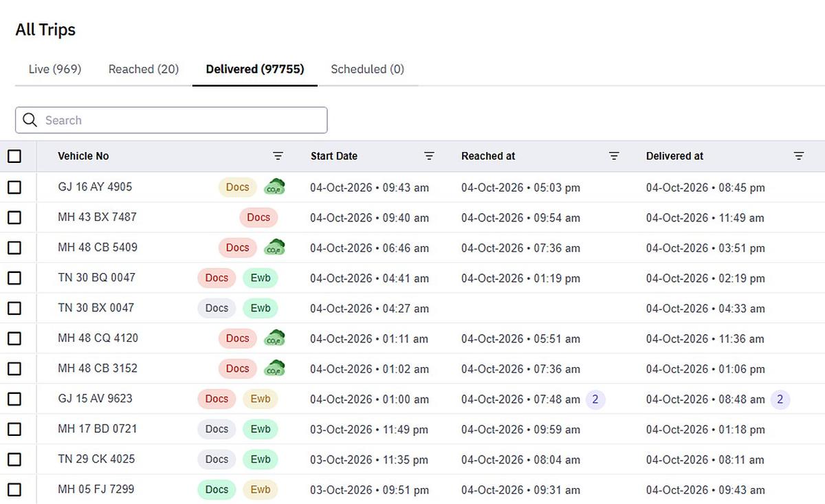Check the row for GJ 16 AY 4905

(14, 187)
